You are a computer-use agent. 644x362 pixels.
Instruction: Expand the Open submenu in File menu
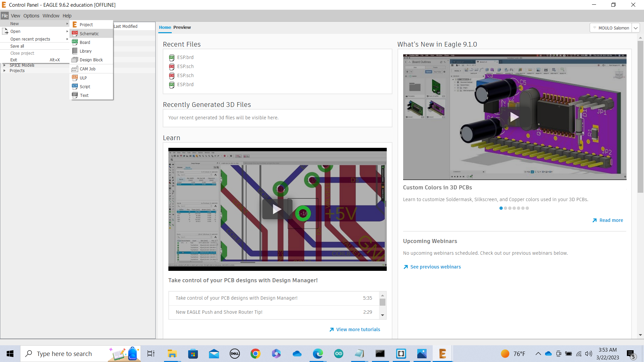click(x=35, y=31)
